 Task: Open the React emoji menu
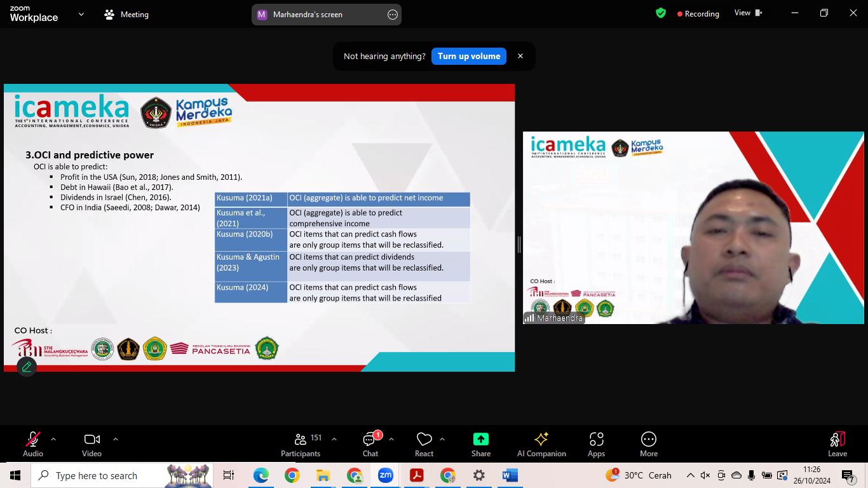[x=424, y=444]
